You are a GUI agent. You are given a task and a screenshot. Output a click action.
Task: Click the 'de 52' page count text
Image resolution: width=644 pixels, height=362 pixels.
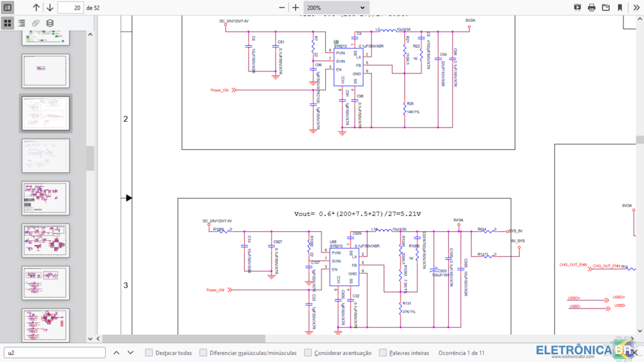pyautogui.click(x=93, y=8)
